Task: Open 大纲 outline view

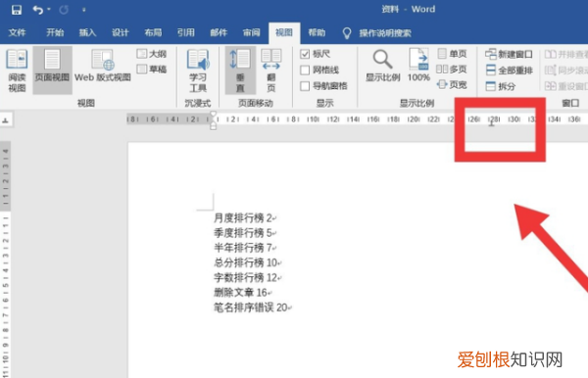Action: tap(151, 54)
